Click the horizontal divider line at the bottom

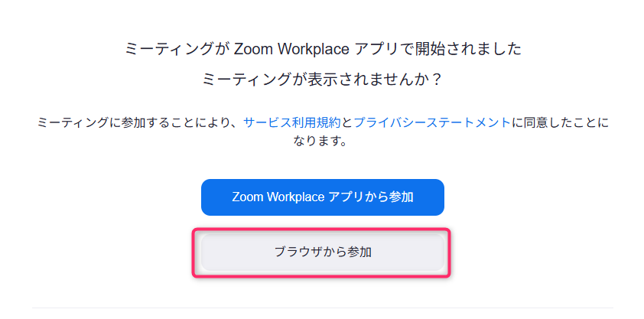(322, 308)
